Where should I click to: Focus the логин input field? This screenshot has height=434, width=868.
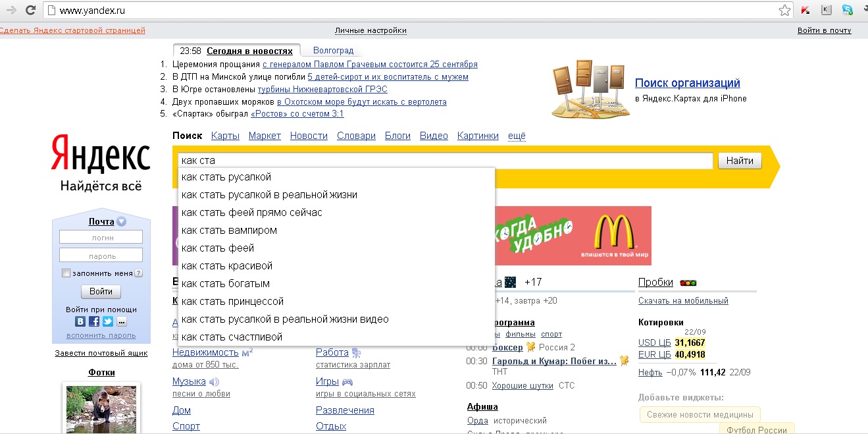click(x=101, y=237)
